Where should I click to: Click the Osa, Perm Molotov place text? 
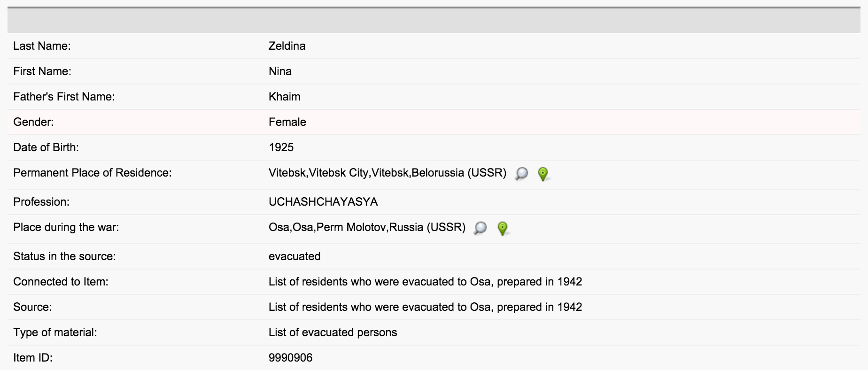(367, 227)
